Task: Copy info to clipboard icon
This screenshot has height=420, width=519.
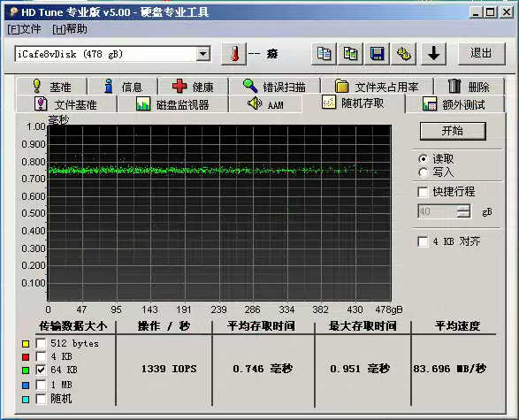Action: [x=324, y=53]
